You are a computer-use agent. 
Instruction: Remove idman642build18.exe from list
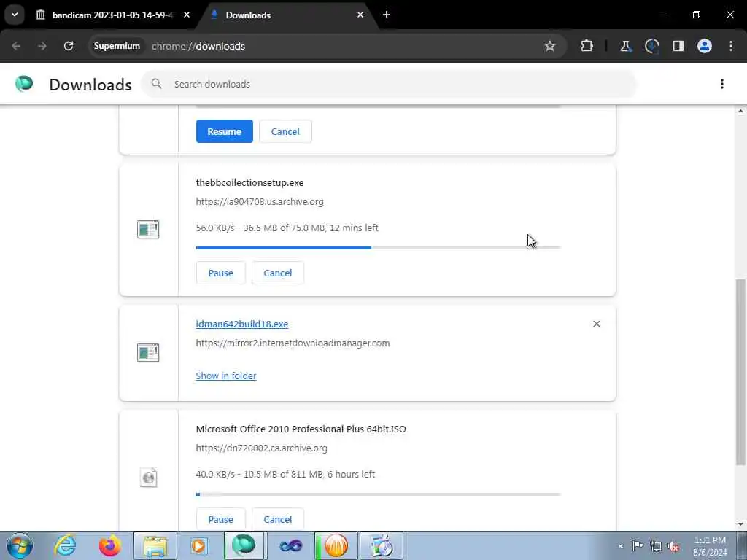[x=597, y=324]
